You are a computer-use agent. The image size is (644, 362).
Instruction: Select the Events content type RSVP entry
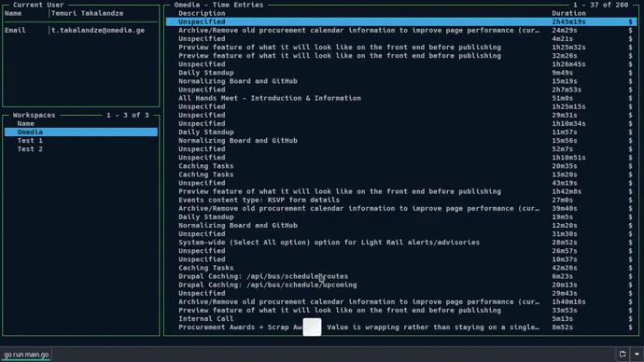coord(401,200)
